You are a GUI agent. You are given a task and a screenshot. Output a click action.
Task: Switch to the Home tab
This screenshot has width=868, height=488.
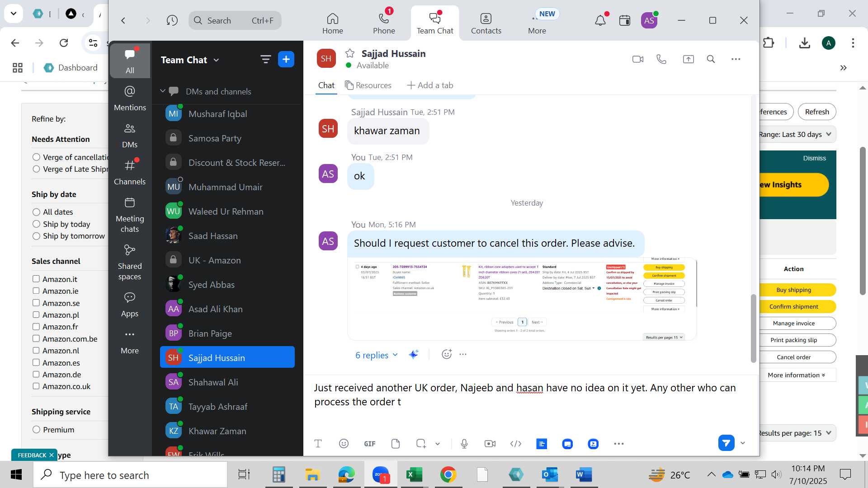pos(333,23)
